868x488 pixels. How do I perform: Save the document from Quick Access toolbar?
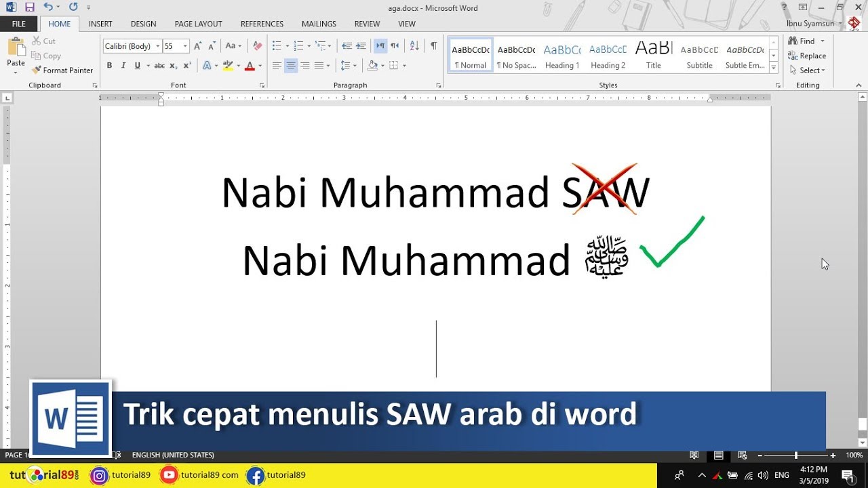[x=29, y=7]
